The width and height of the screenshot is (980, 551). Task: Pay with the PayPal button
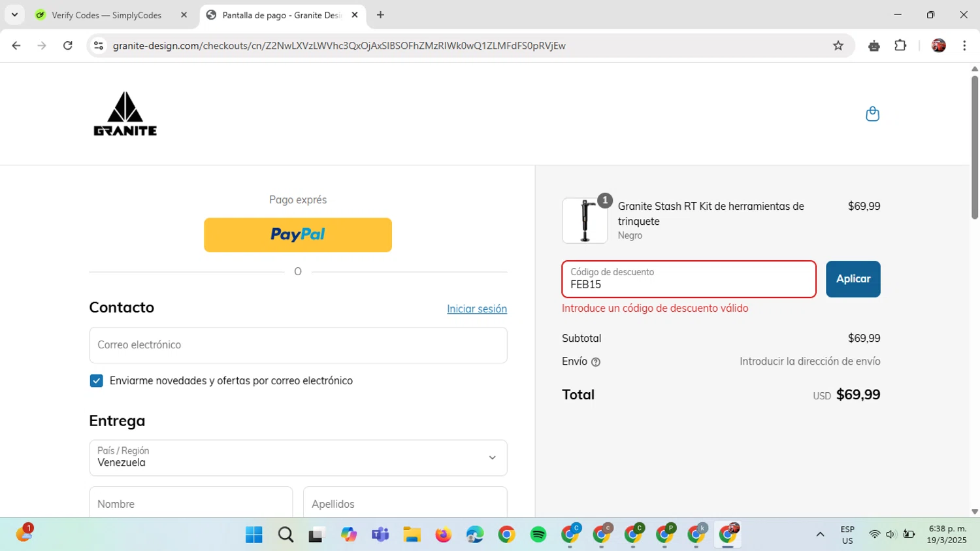pos(298,235)
